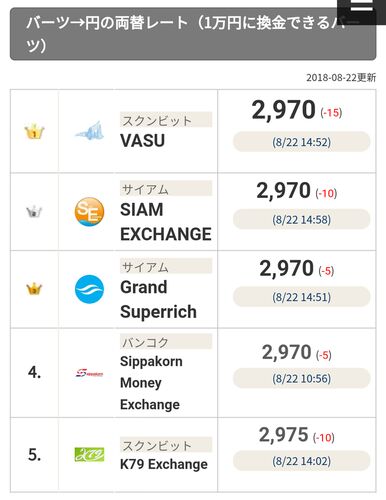The image size is (386, 500).
Task: Click the green K79 Exchange logo
Action: [89, 455]
